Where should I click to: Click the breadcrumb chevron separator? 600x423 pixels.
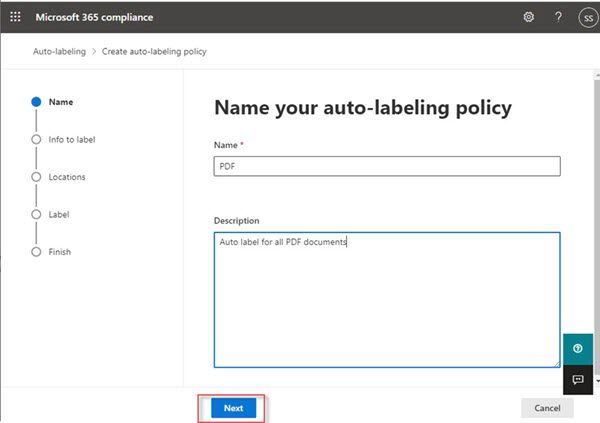pyautogui.click(x=94, y=51)
